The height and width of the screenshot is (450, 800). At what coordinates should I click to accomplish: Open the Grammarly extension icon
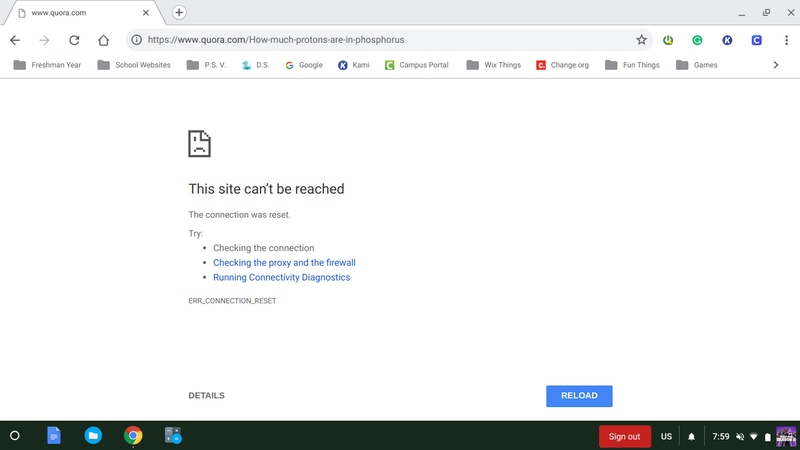click(x=698, y=40)
